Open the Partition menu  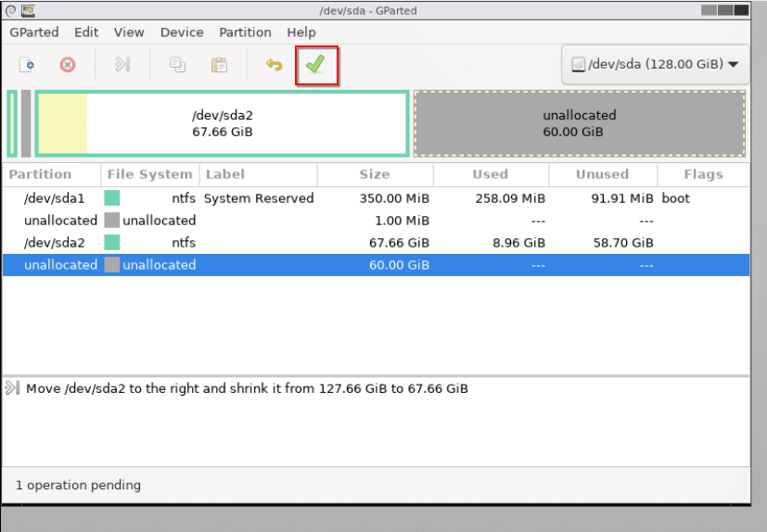point(245,32)
